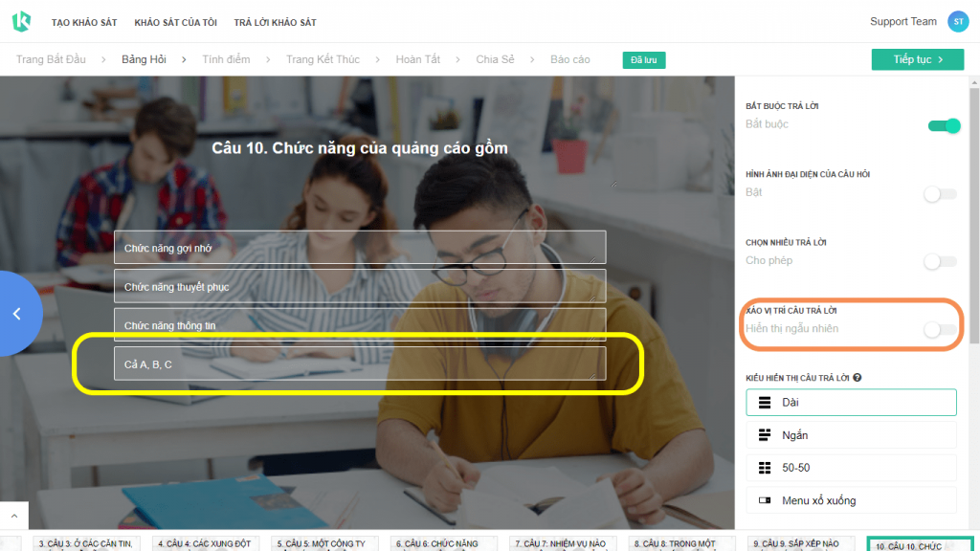Screen dimensions: 980x551
Task: Enable the Hình ảnh đại diện Bật toggle
Action: point(940,193)
